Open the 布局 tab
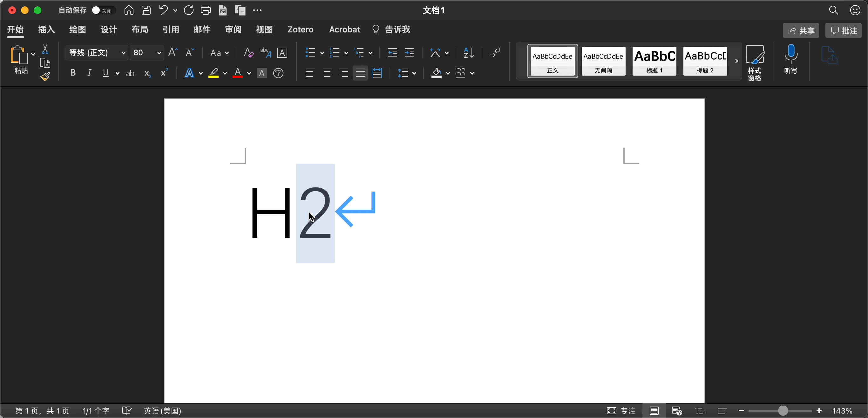 pos(140,30)
